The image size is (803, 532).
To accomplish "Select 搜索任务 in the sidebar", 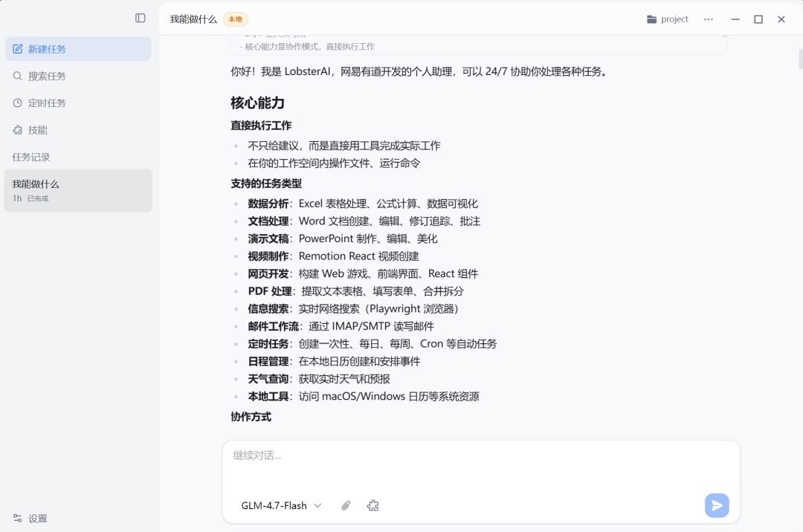I will (78, 77).
